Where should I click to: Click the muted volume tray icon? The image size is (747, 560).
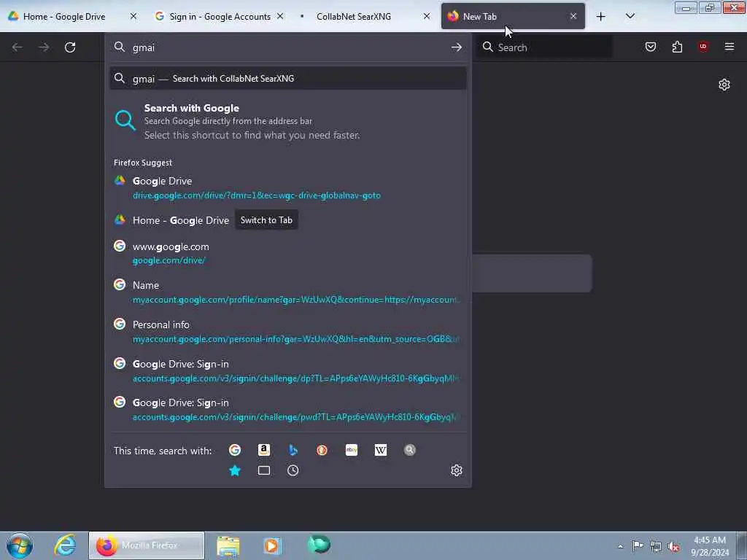(x=673, y=546)
